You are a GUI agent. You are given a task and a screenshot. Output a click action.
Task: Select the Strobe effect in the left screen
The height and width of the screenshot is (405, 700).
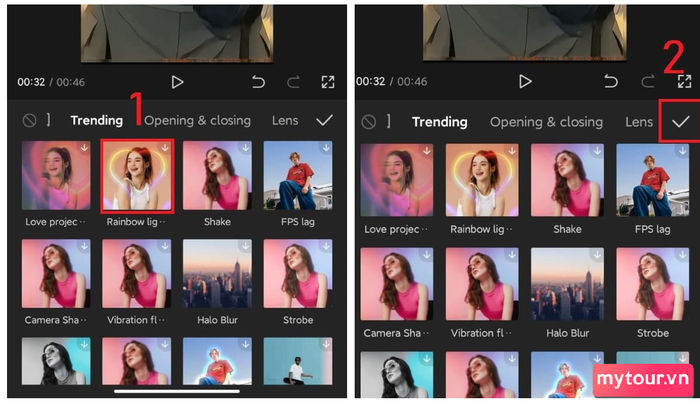tap(298, 273)
